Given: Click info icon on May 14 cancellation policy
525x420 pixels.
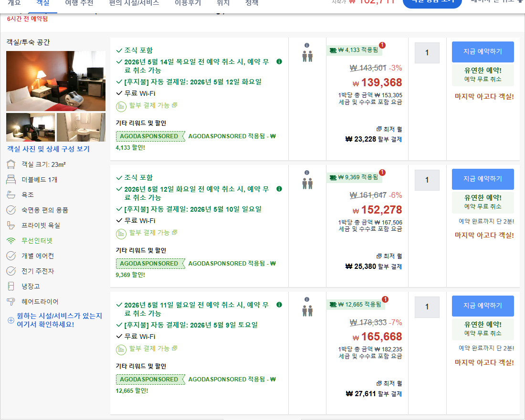Looking at the screenshot, I should point(279,61).
